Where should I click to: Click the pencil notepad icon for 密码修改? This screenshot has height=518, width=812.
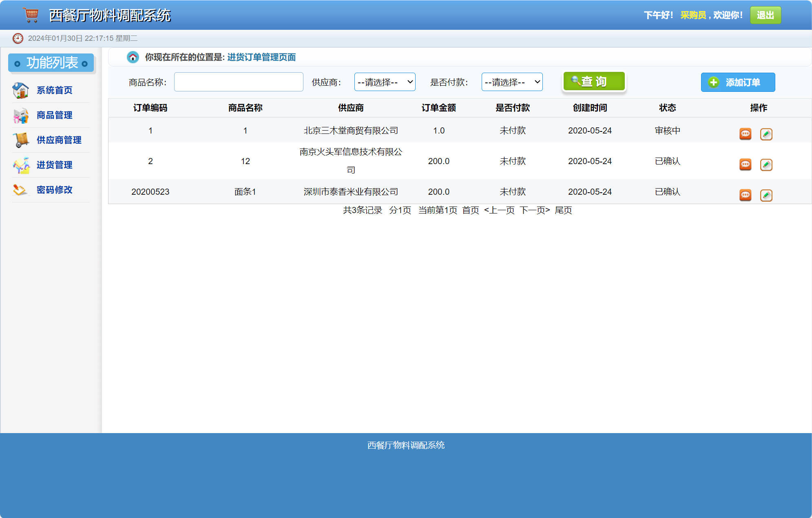[x=20, y=190]
